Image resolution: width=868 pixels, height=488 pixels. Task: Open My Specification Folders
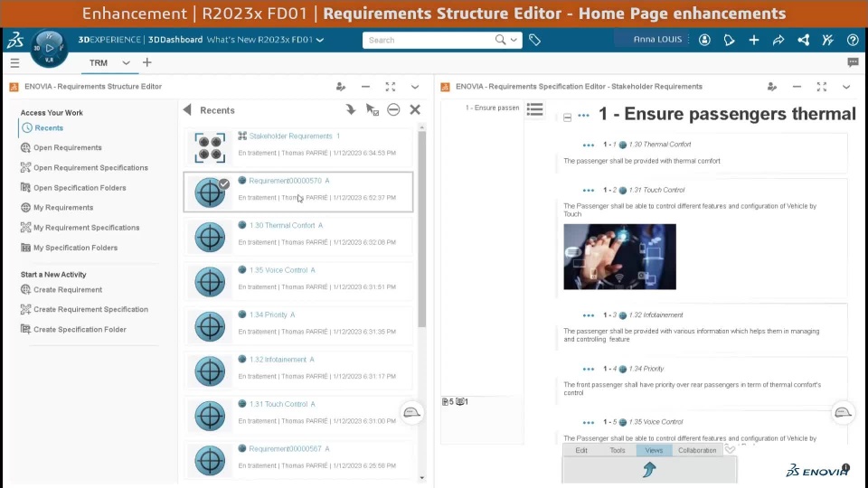[70, 248]
